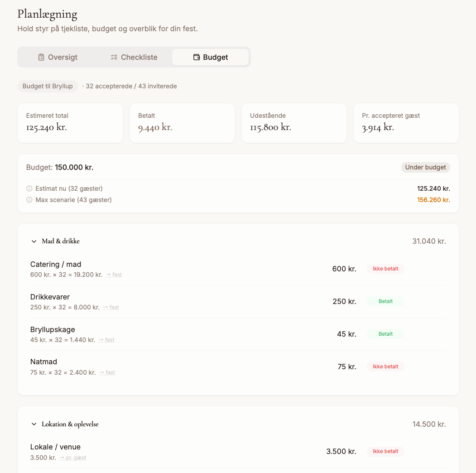
Task: Switch to the Checkliste tab
Action: [134, 57]
